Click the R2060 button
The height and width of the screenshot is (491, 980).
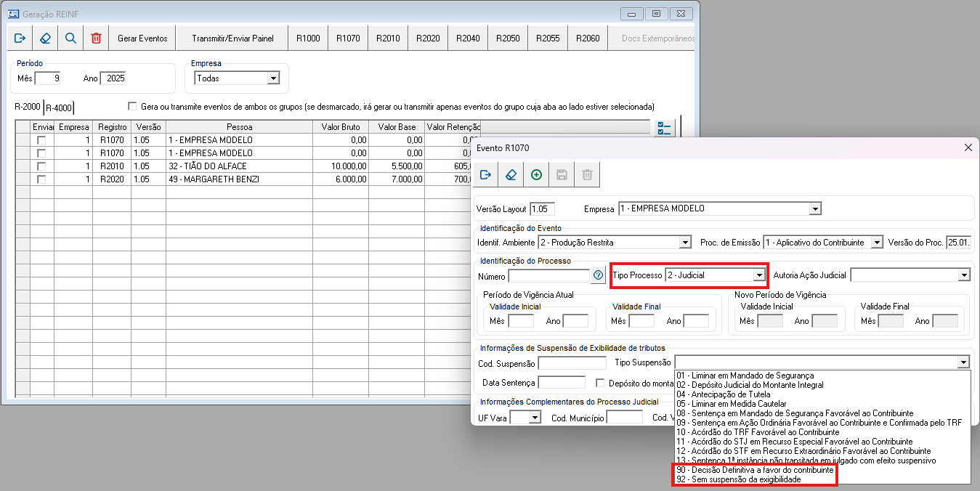pos(588,38)
